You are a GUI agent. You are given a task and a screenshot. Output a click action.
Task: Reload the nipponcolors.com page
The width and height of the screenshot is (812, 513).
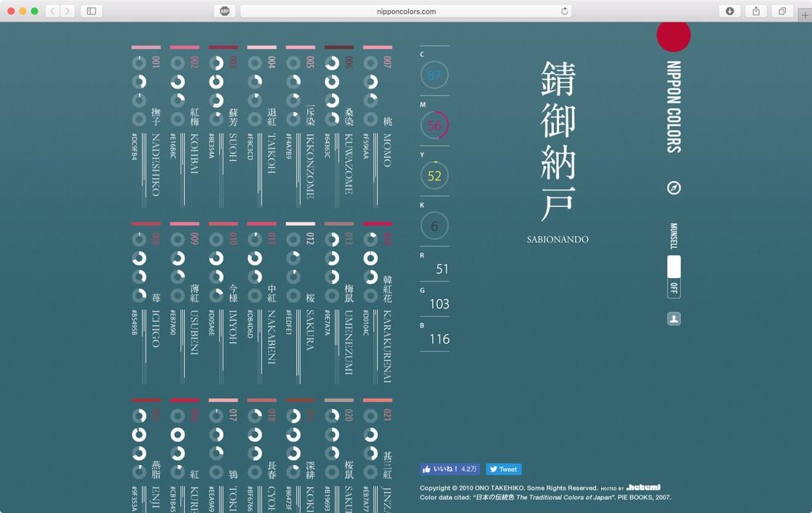tap(565, 11)
